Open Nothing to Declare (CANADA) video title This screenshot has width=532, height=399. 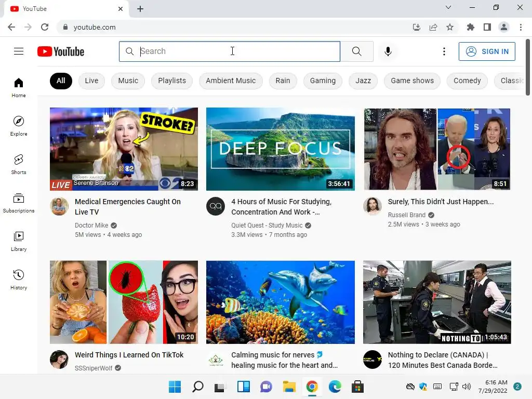pyautogui.click(x=443, y=360)
